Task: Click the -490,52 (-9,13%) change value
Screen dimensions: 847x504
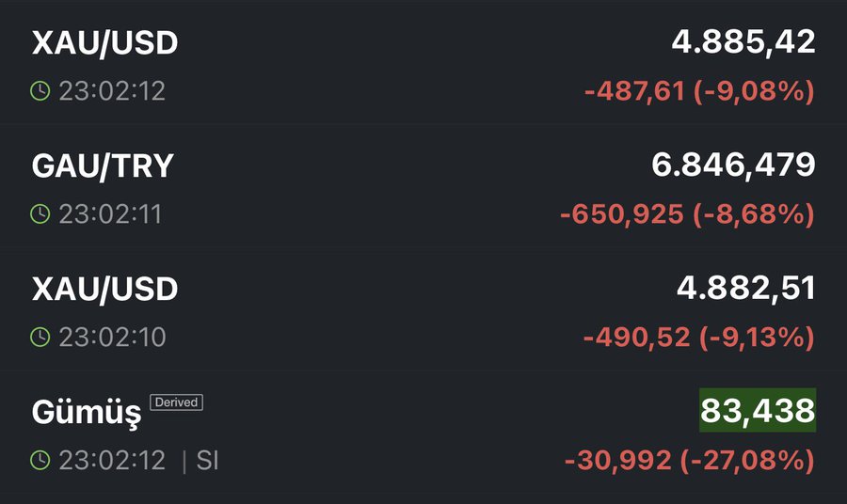Action: [698, 338]
